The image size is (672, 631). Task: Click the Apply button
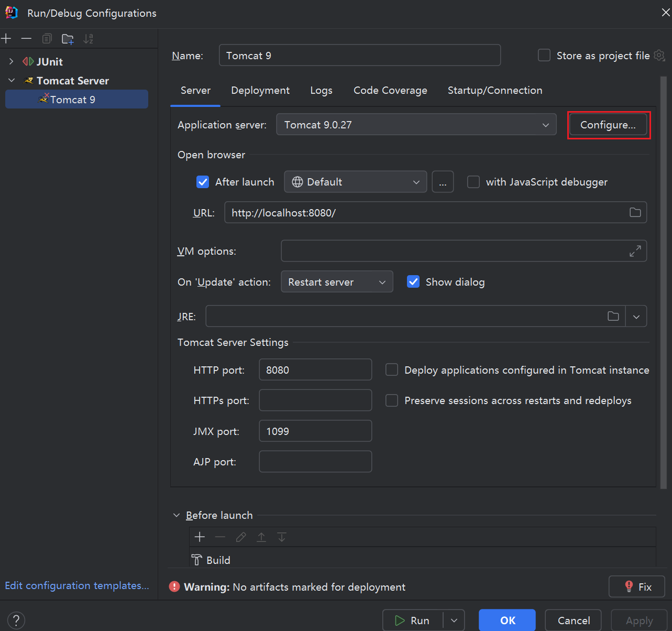tap(639, 620)
